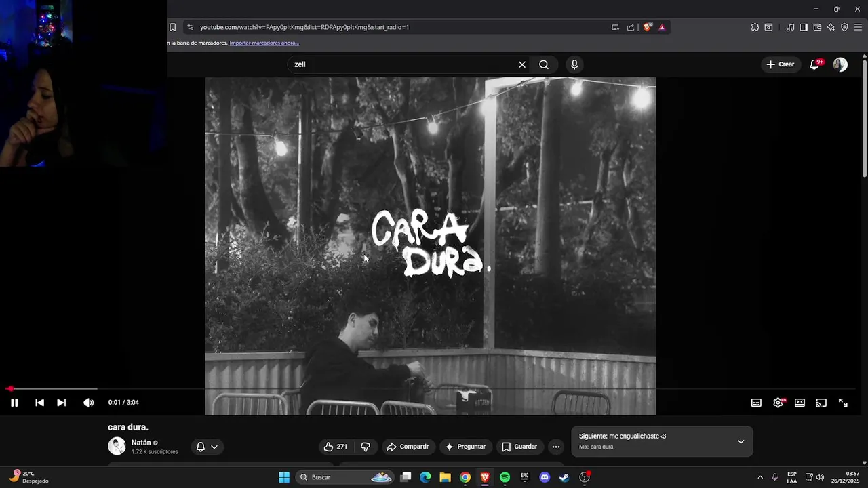Switch the ESP LAA keyboard language
868x488 pixels.
[x=792, y=477]
